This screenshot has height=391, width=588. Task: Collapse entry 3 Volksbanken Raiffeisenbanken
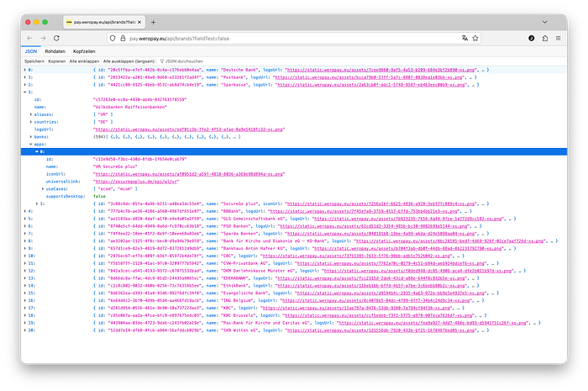coord(25,92)
